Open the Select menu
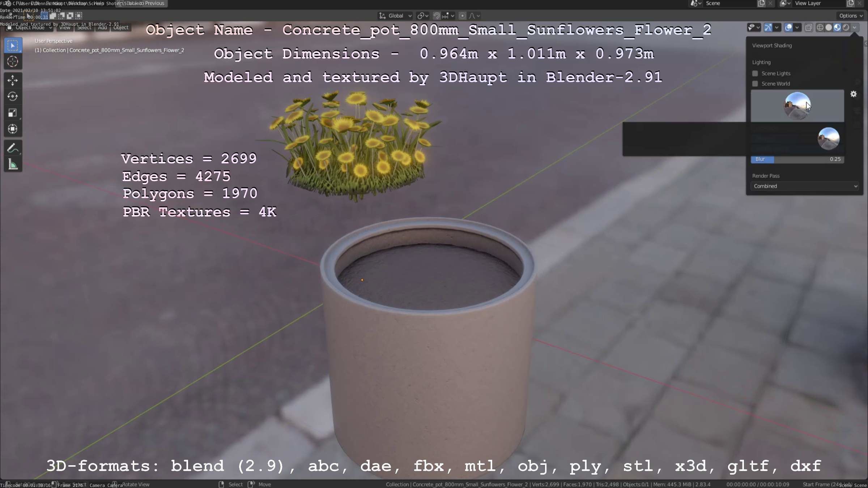The image size is (868, 488). [84, 27]
